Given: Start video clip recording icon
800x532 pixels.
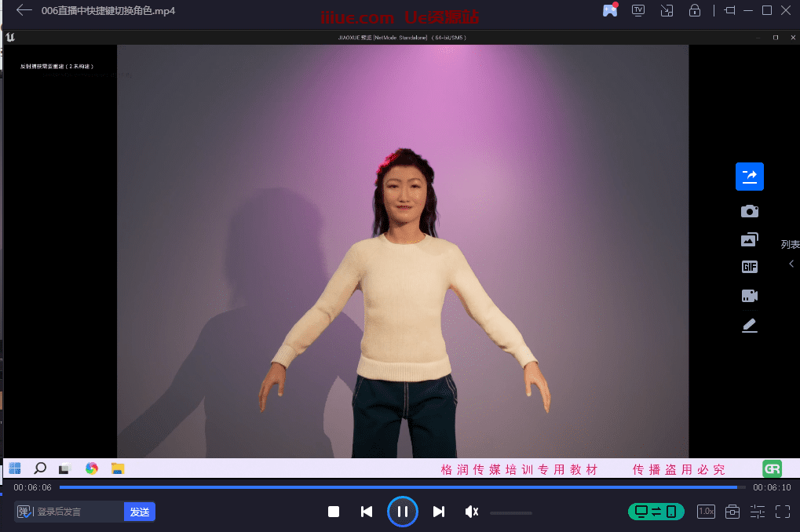Looking at the screenshot, I should (x=749, y=296).
